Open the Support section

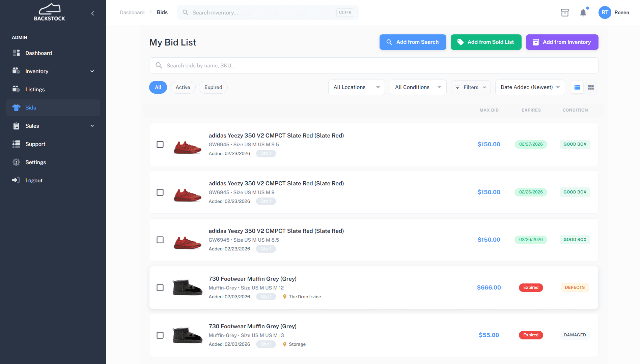point(35,144)
